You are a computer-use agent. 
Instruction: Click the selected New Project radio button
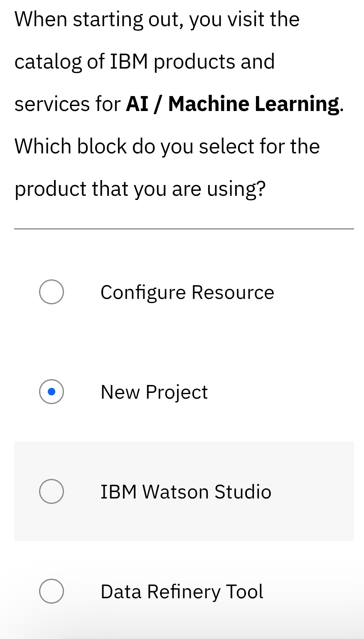click(52, 392)
